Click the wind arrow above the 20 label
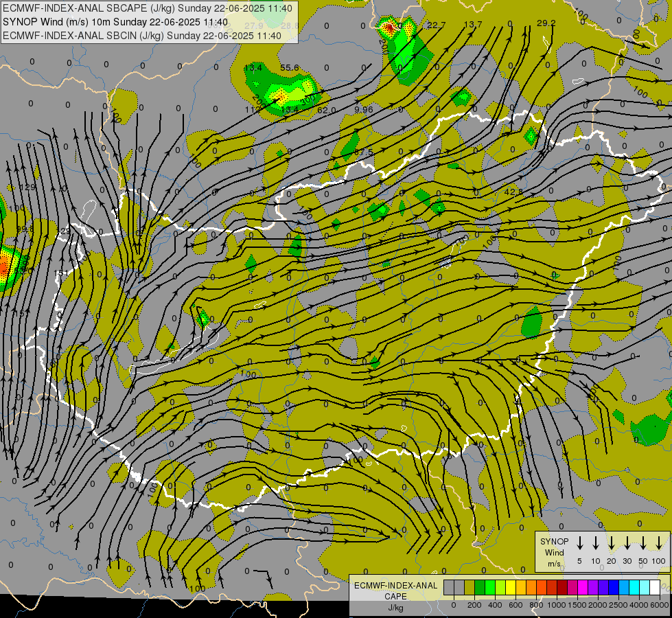 (612, 542)
